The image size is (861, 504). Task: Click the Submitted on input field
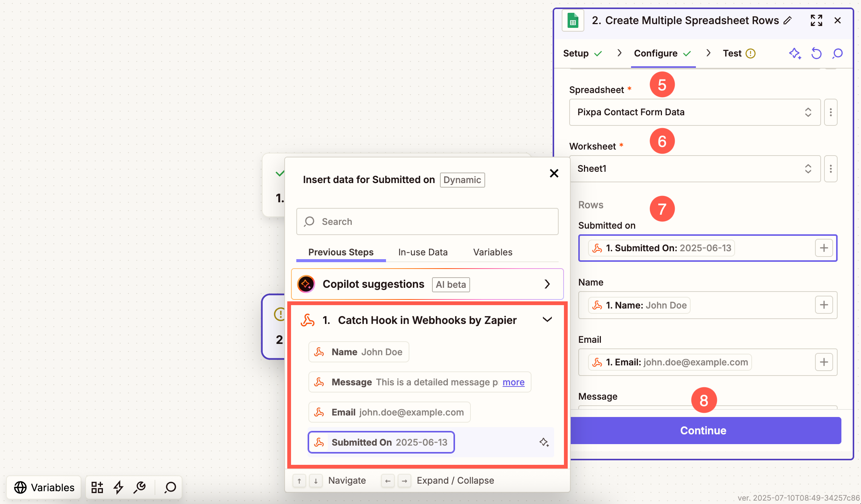click(x=708, y=248)
